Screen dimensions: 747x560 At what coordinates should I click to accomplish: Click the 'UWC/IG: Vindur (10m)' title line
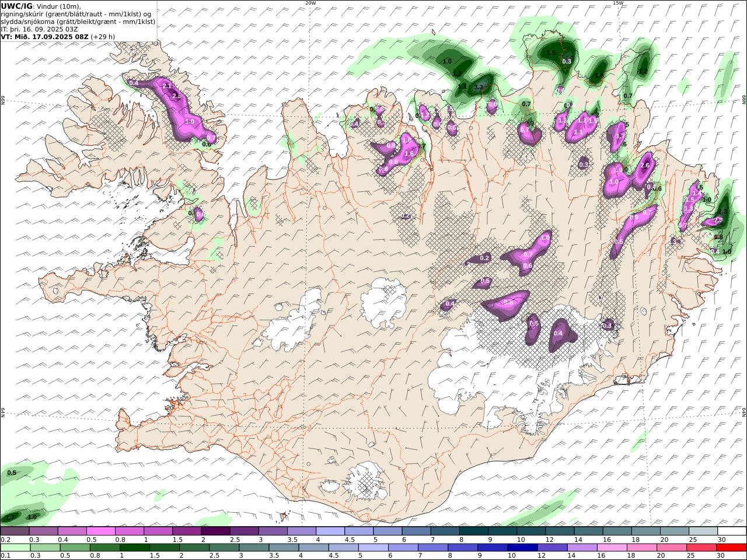tap(41, 6)
